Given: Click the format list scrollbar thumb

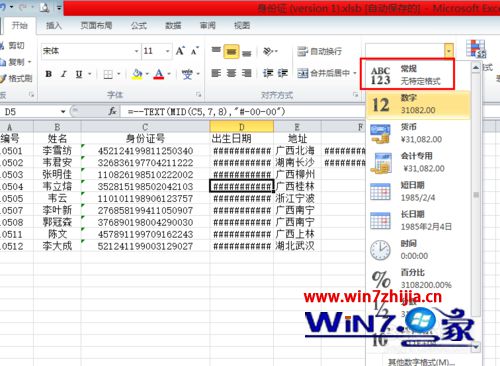Looking at the screenshot, I should coord(476,195).
